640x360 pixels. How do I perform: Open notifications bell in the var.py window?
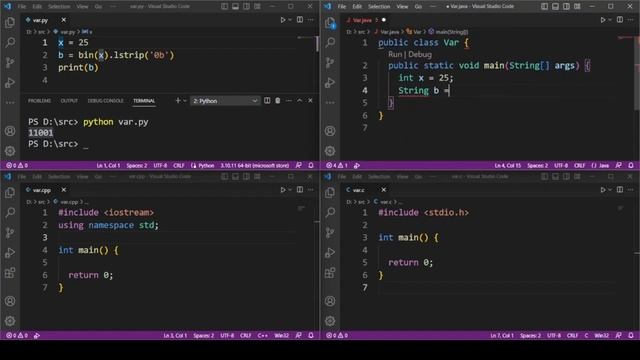311,165
